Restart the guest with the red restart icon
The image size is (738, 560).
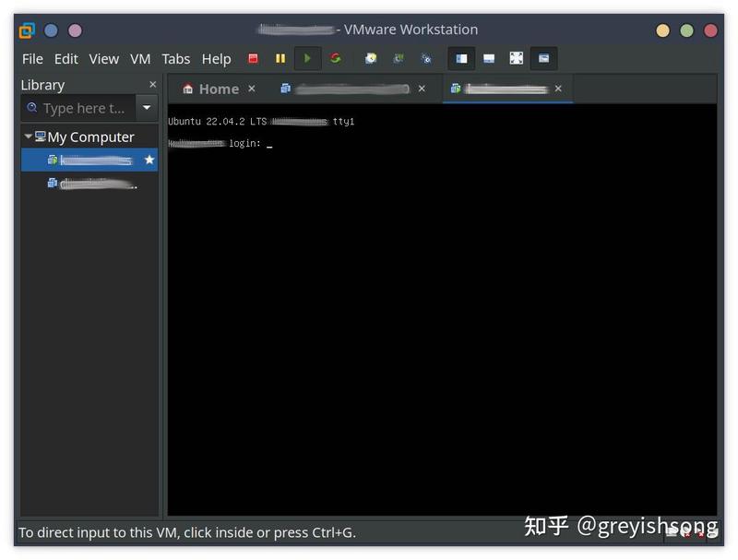pyautogui.click(x=335, y=58)
